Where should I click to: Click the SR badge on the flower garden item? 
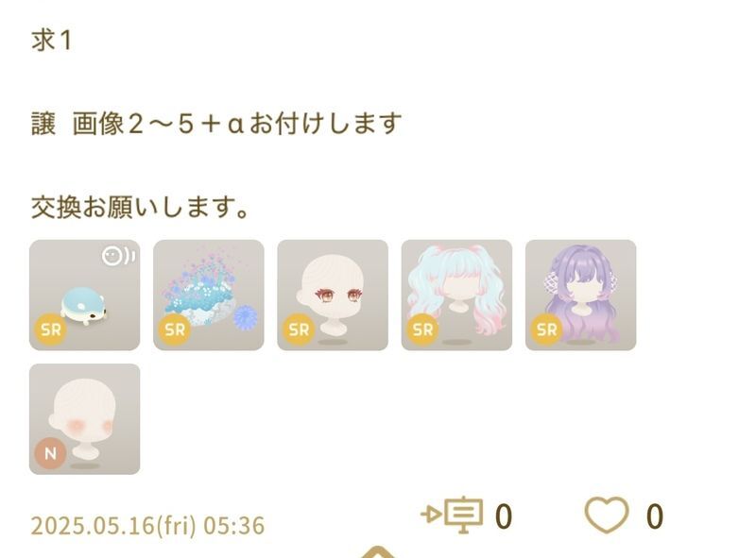(x=175, y=330)
